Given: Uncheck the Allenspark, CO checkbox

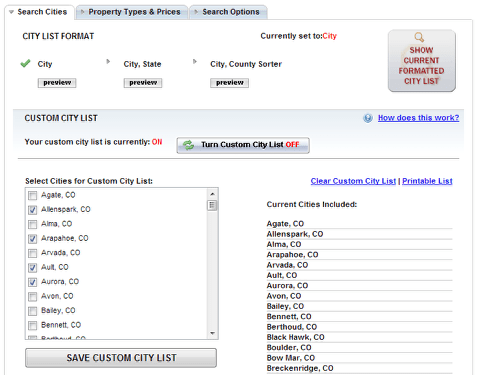Looking at the screenshot, I should (32, 210).
